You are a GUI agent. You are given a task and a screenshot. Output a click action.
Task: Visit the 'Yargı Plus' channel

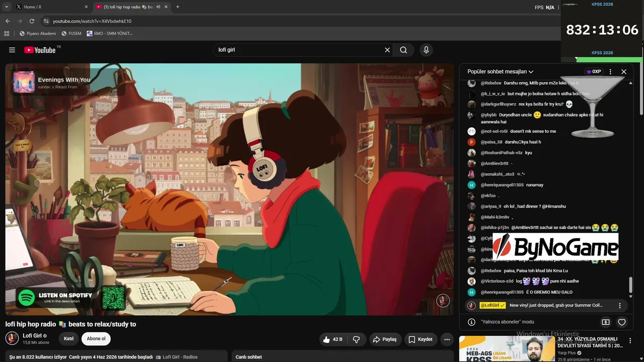567,353
